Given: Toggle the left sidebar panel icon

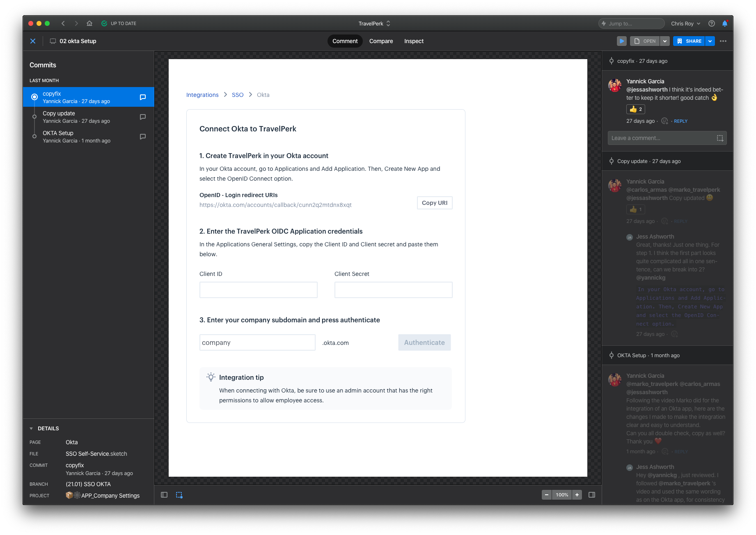Looking at the screenshot, I should click(164, 495).
